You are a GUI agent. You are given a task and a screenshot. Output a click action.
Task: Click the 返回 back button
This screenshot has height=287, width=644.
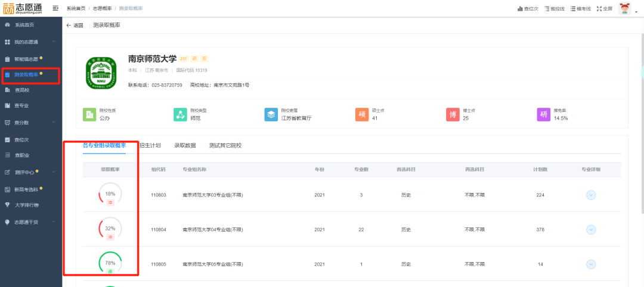[x=75, y=25]
